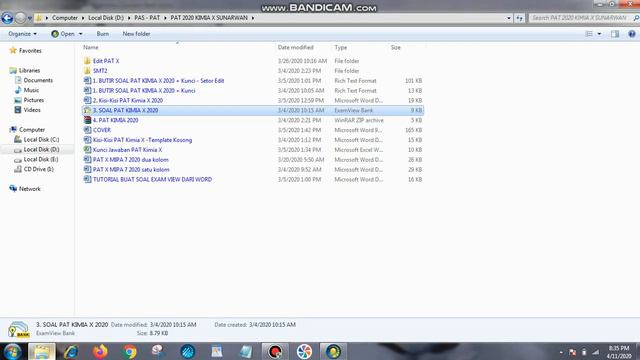640x360 pixels.
Task: Click the Excel icon of Kunci Jawaban PAT Kimia X
Action: coord(87,150)
